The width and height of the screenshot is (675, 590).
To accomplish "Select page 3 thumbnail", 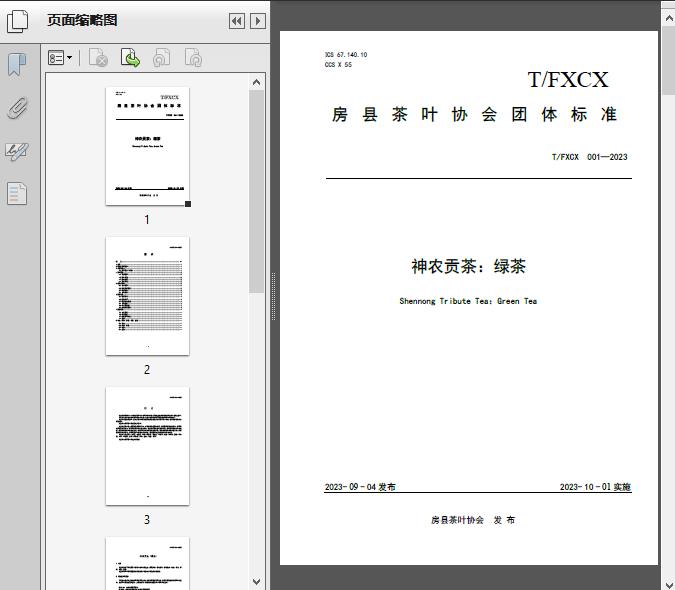I will 147,446.
